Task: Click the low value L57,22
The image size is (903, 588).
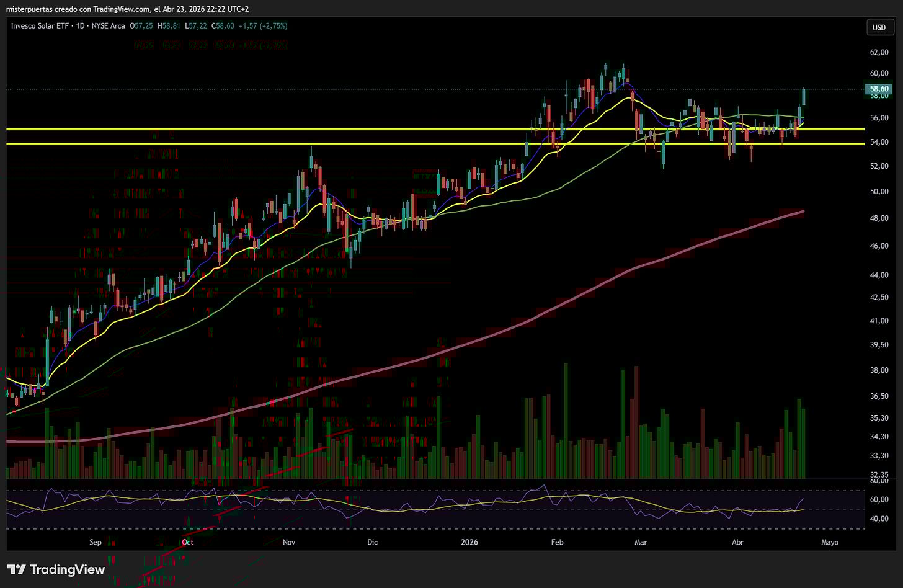Action: (195, 26)
